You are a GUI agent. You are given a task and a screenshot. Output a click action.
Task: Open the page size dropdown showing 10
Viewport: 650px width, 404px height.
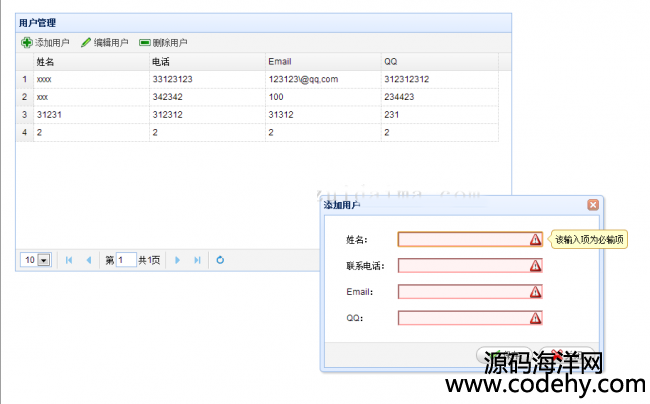click(x=43, y=260)
